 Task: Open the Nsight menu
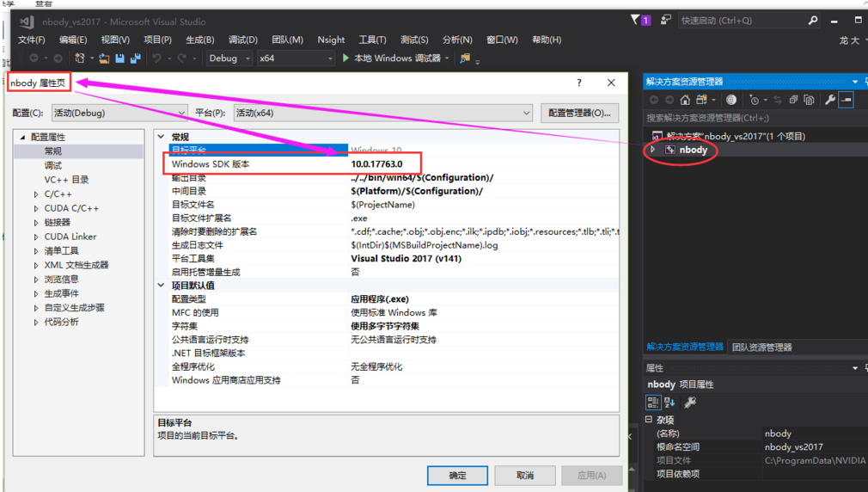(331, 40)
